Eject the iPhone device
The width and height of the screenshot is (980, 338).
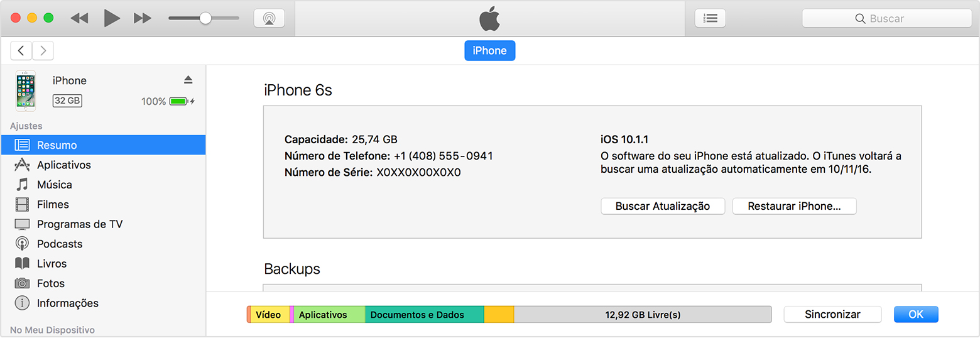click(x=188, y=80)
